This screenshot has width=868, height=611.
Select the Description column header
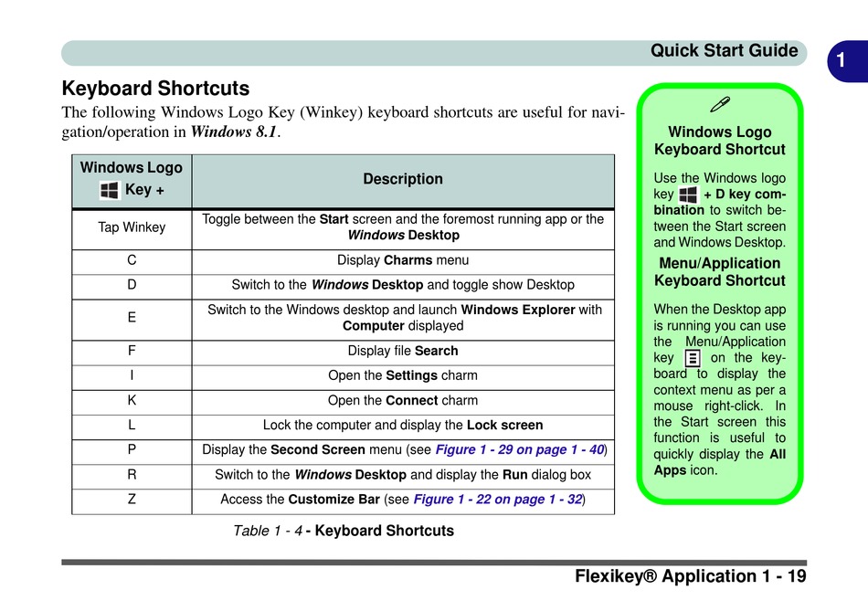[403, 182]
